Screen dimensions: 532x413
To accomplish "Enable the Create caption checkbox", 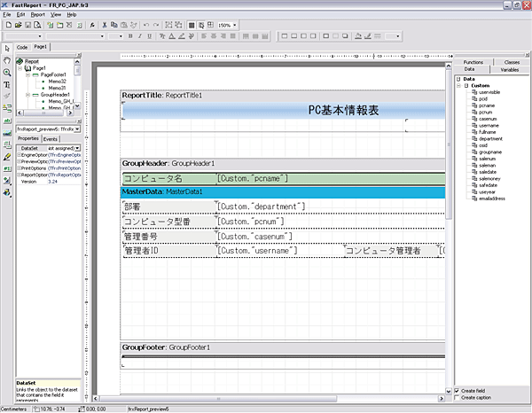I will click(x=458, y=398).
